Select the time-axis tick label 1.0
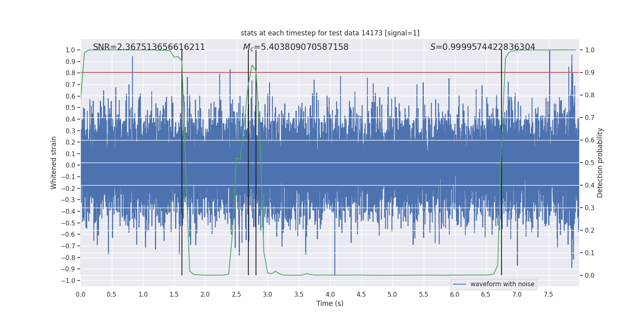 click(x=143, y=295)
